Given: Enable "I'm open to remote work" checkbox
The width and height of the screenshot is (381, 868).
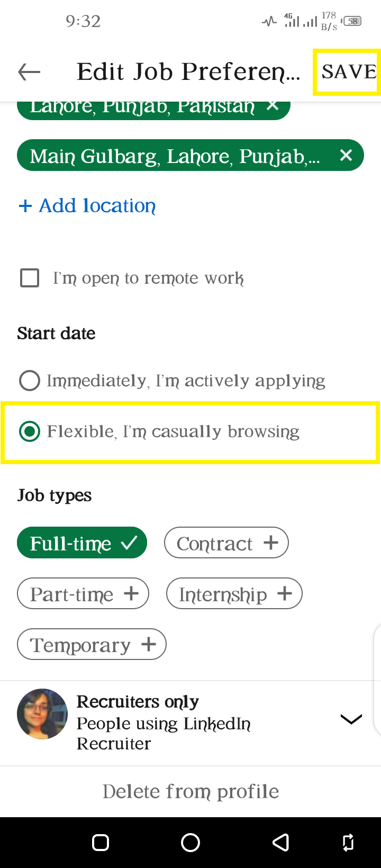Looking at the screenshot, I should [x=30, y=278].
